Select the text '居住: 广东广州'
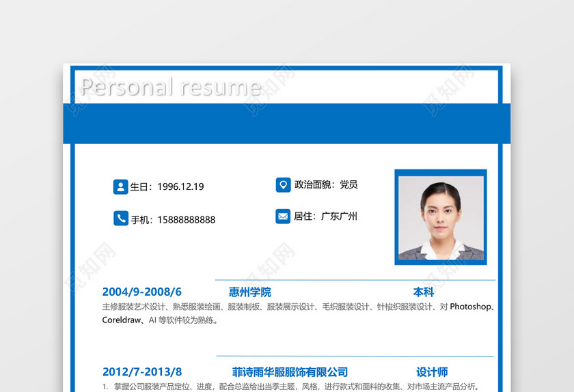The height and width of the screenshot is (392, 574). click(325, 216)
